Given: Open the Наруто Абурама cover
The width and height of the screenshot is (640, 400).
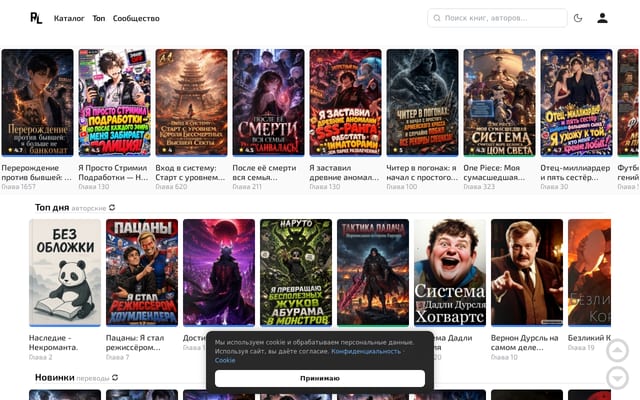Looking at the screenshot, I should (296, 273).
